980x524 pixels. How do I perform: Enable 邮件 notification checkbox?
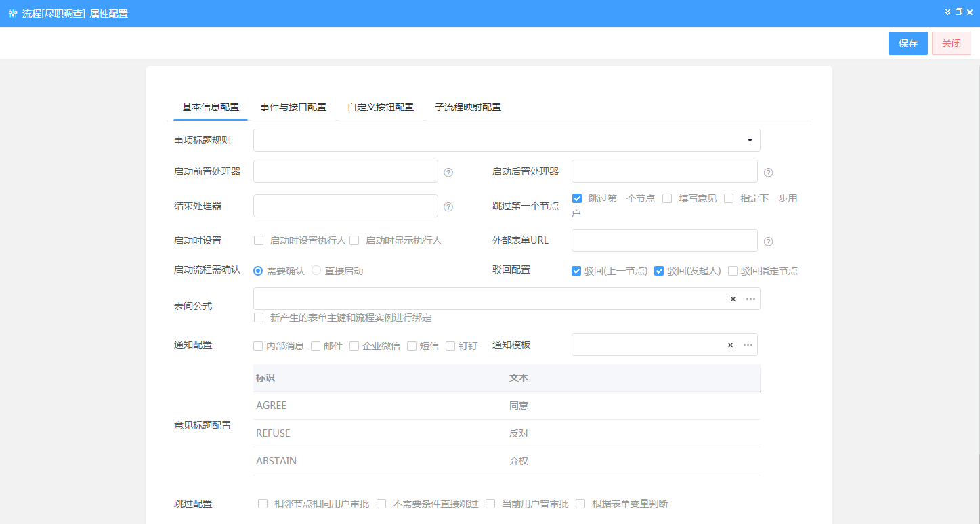[x=316, y=346]
